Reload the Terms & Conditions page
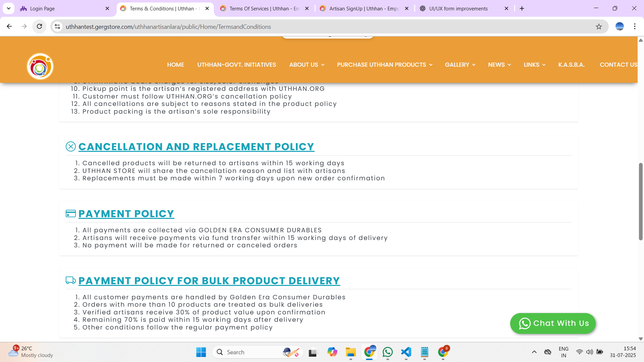Viewport: 644px width, 362px height. (x=39, y=26)
